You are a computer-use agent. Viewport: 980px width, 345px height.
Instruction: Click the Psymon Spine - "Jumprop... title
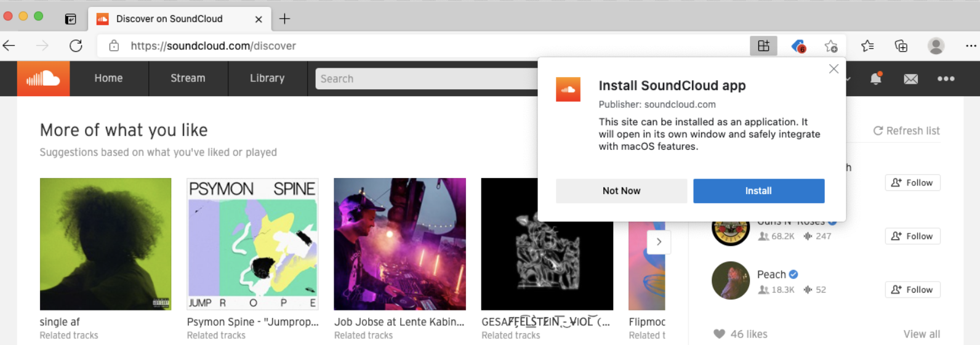click(x=252, y=322)
